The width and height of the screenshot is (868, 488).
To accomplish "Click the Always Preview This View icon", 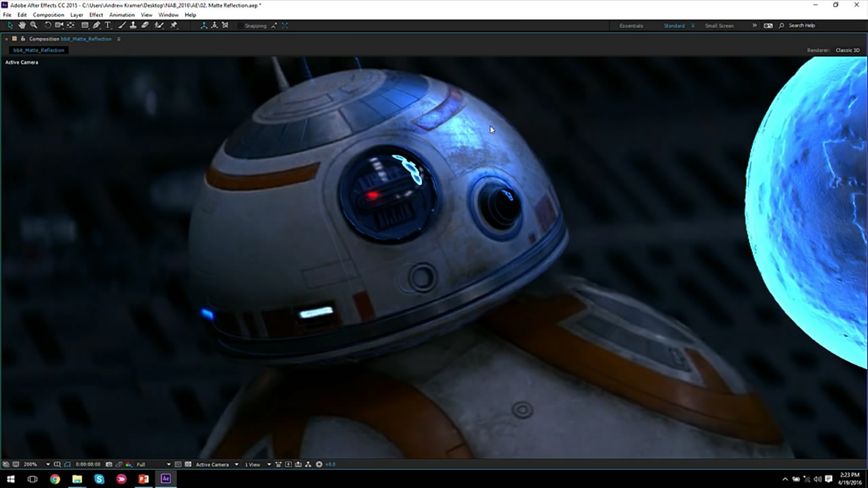I will (x=6, y=464).
